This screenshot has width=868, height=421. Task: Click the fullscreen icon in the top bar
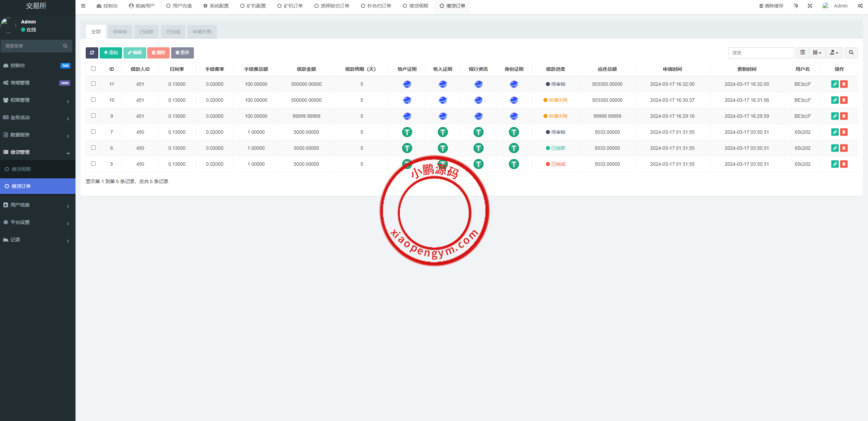tap(810, 6)
